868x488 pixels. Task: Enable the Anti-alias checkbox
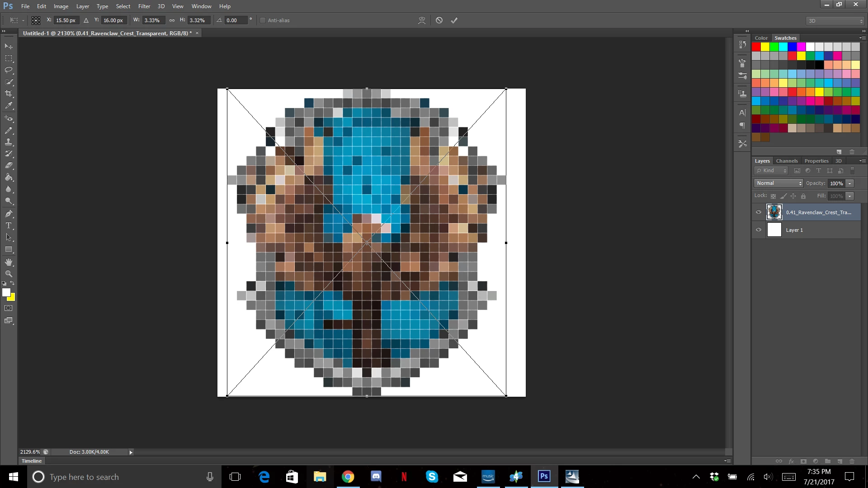pyautogui.click(x=263, y=20)
